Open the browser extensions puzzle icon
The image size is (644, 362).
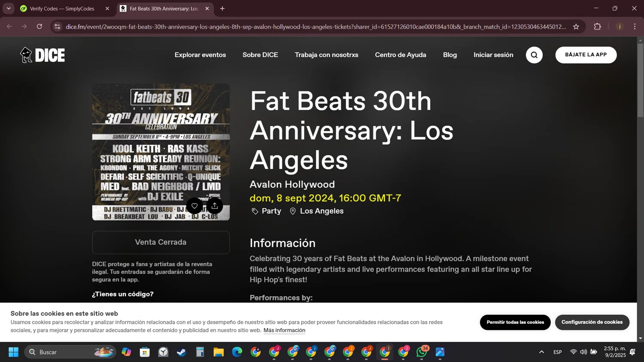point(597,27)
